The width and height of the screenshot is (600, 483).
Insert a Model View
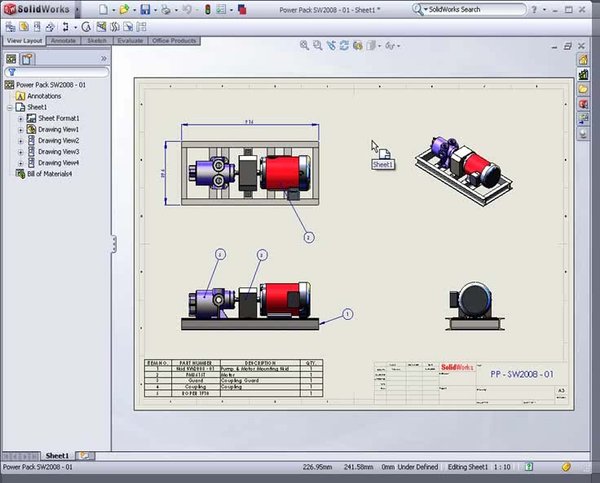coord(24,27)
